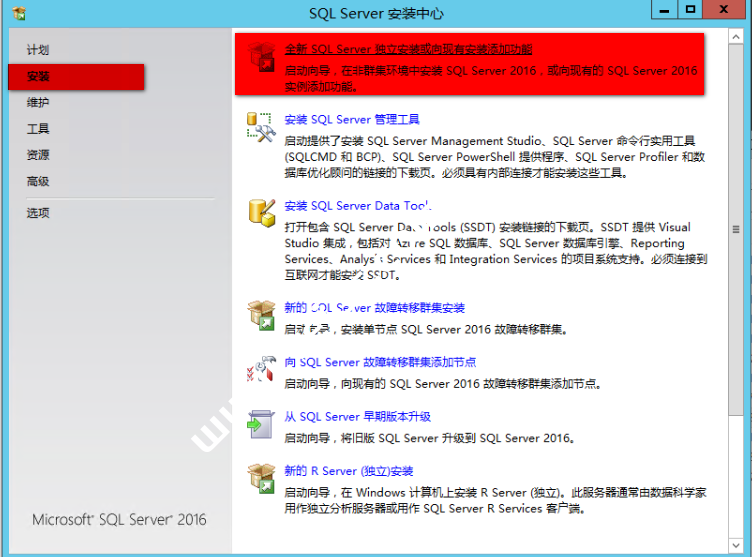Image resolution: width=752 pixels, height=557 pixels.
Task: Open the 工具 section
Action: pyautogui.click(x=38, y=129)
